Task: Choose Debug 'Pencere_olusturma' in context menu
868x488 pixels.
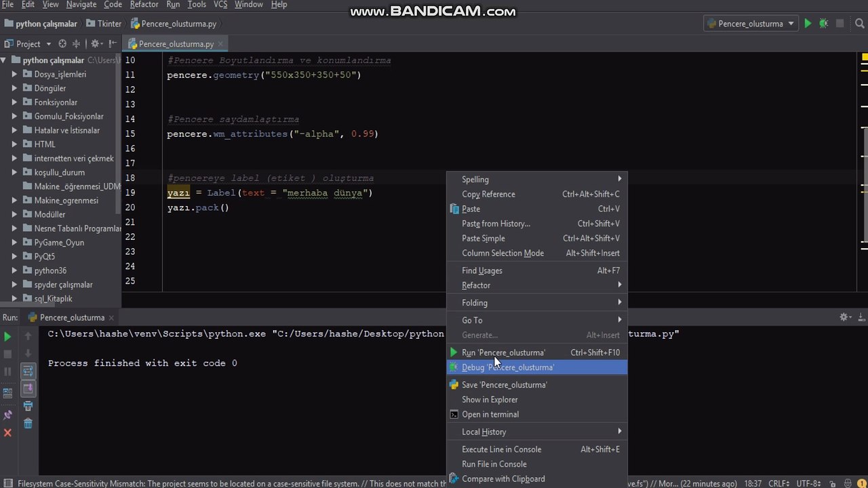Action: [536, 367]
